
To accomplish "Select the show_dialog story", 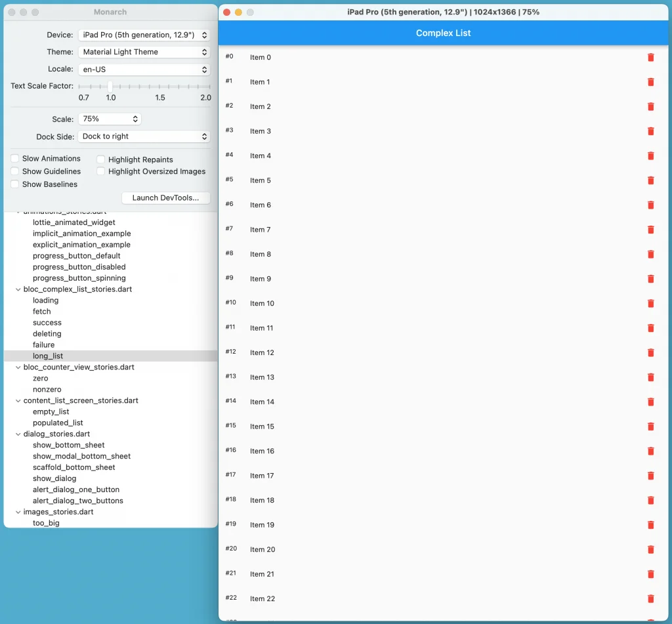I will [x=54, y=479].
